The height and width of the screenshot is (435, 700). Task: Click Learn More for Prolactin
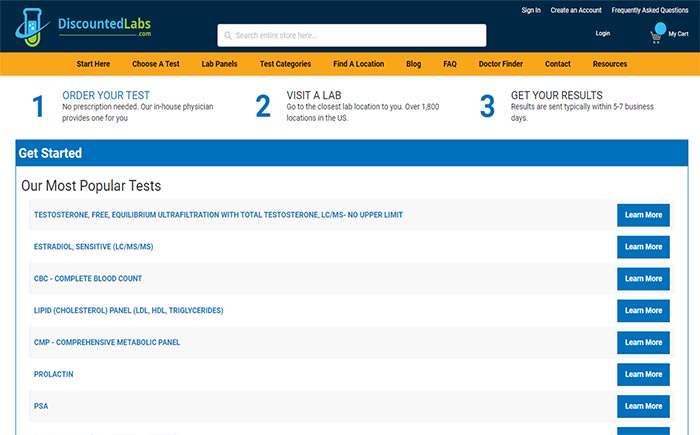[643, 374]
